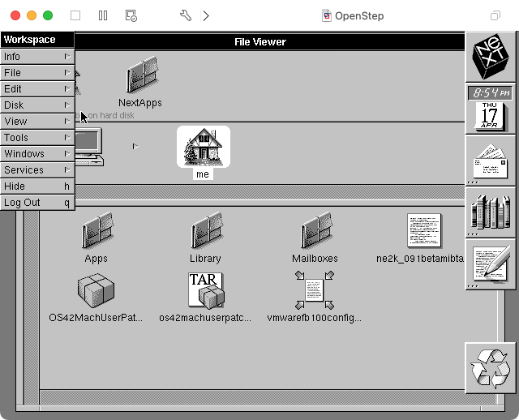Click the VMware stop square button
This screenshot has height=420, width=519.
click(75, 15)
